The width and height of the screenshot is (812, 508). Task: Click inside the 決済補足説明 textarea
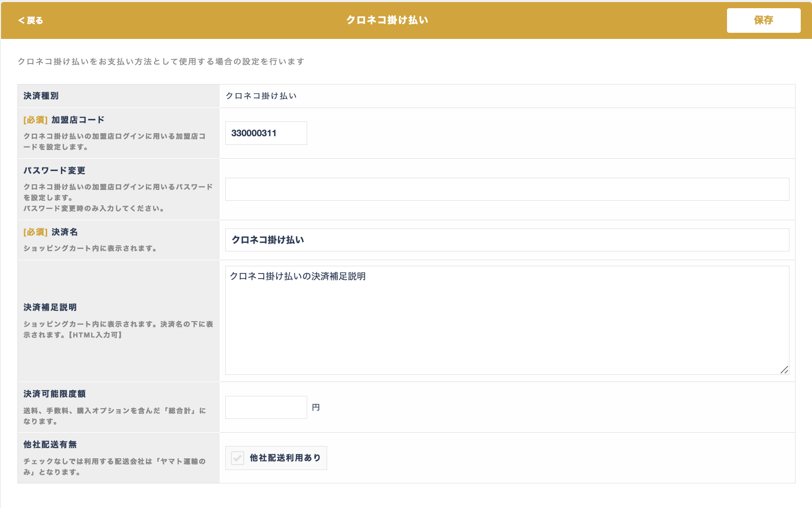[507, 320]
